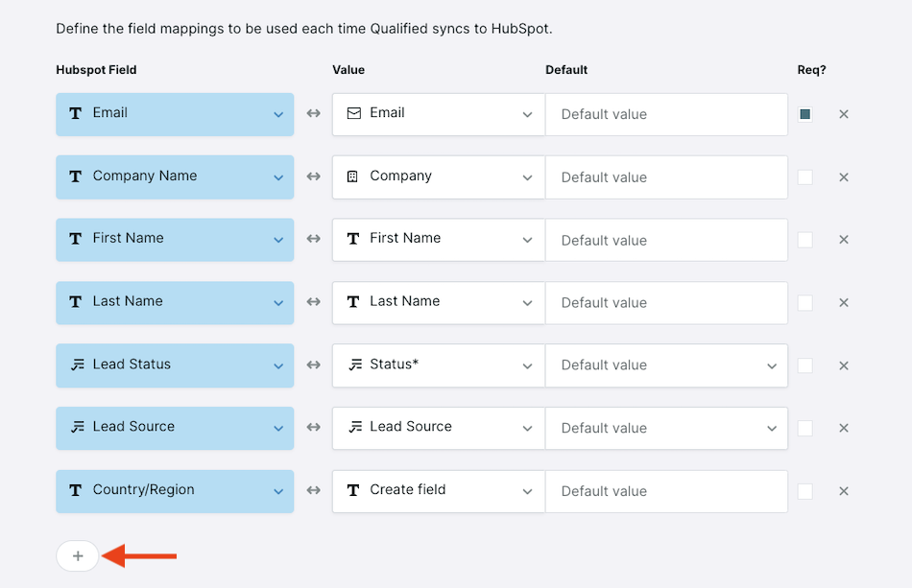Remove the Lead Status mapping row
This screenshot has width=912, height=588.
point(844,365)
